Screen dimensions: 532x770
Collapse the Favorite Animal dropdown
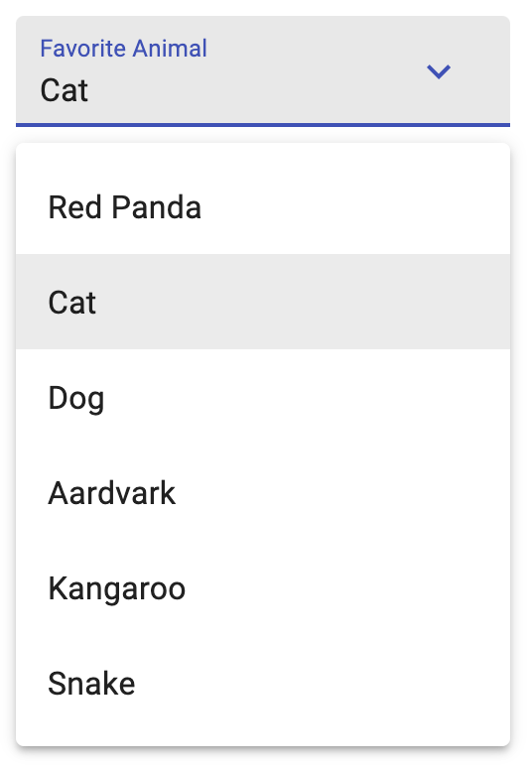pyautogui.click(x=438, y=71)
